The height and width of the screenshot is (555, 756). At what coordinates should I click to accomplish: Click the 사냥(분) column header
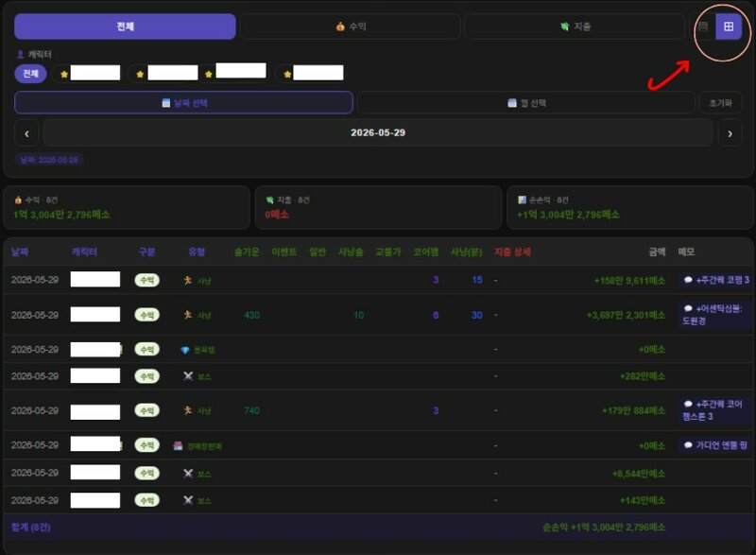[466, 251]
